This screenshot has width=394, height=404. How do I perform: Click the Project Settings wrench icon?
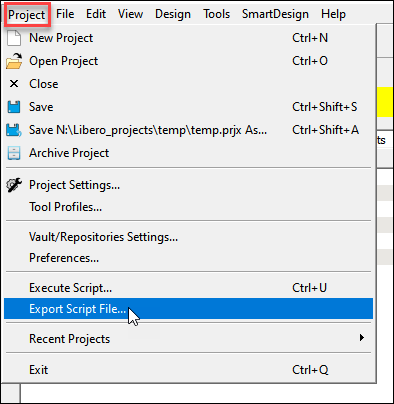pyautogui.click(x=14, y=185)
